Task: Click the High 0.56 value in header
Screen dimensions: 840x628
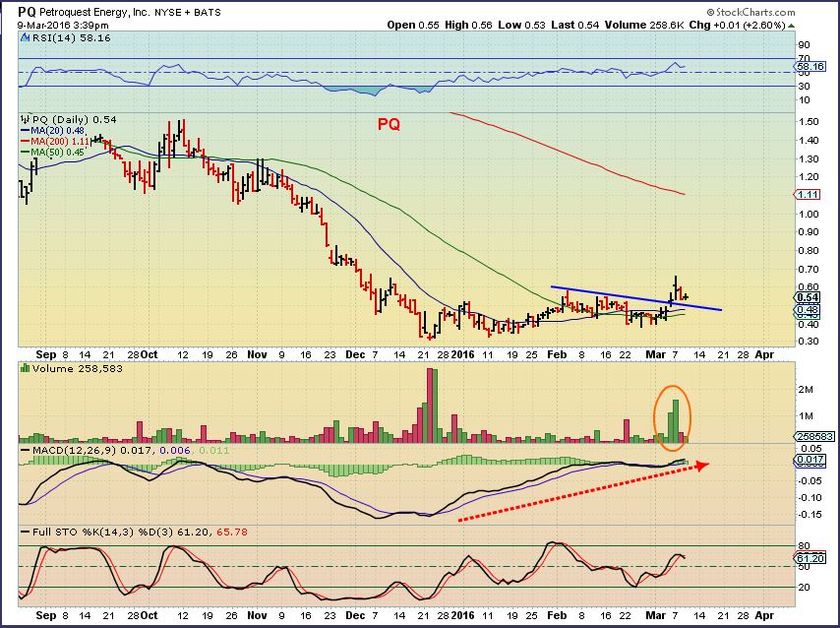Action: click(468, 25)
